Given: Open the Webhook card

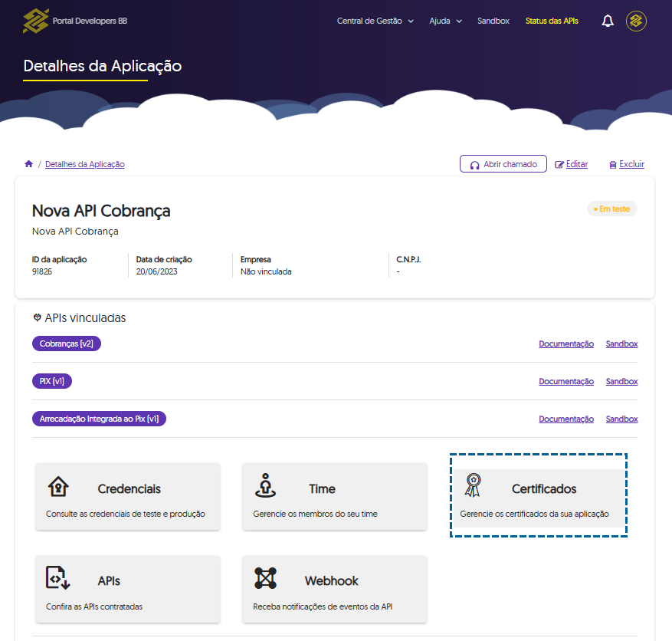Looking at the screenshot, I should [335, 589].
